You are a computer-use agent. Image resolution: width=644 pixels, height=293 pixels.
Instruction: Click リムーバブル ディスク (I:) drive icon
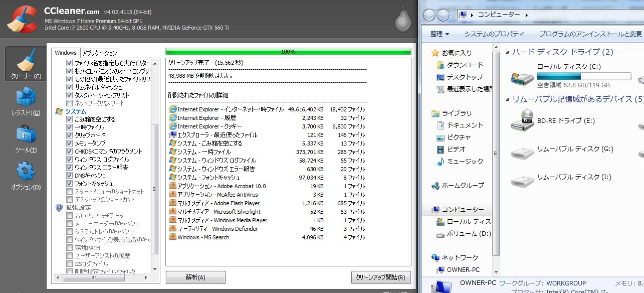click(x=522, y=181)
